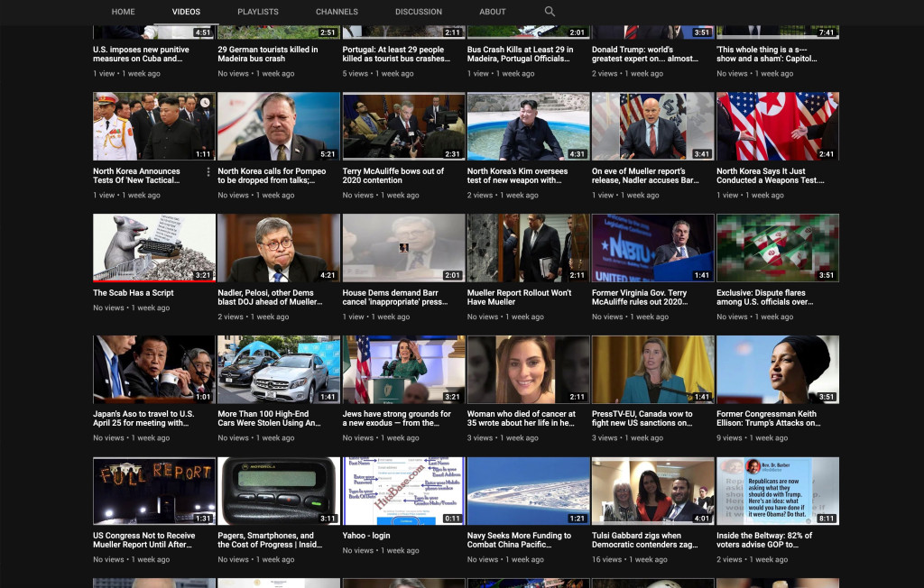
Task: Switch to the Home tab
Action: pyautogui.click(x=123, y=12)
